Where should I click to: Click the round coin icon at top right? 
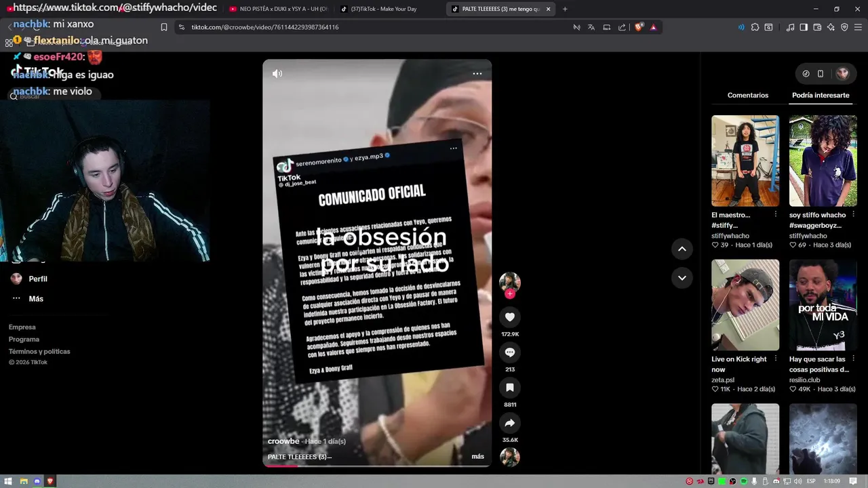[806, 73]
